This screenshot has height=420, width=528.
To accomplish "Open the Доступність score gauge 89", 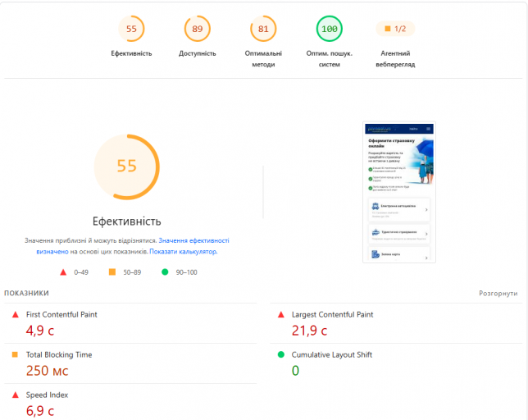I will [x=198, y=29].
